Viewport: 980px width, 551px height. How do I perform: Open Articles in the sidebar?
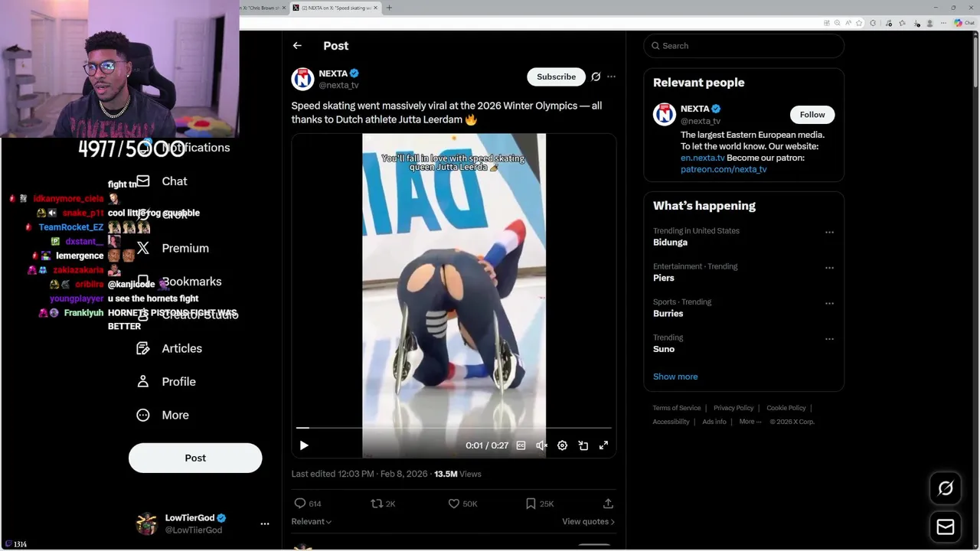pyautogui.click(x=170, y=348)
